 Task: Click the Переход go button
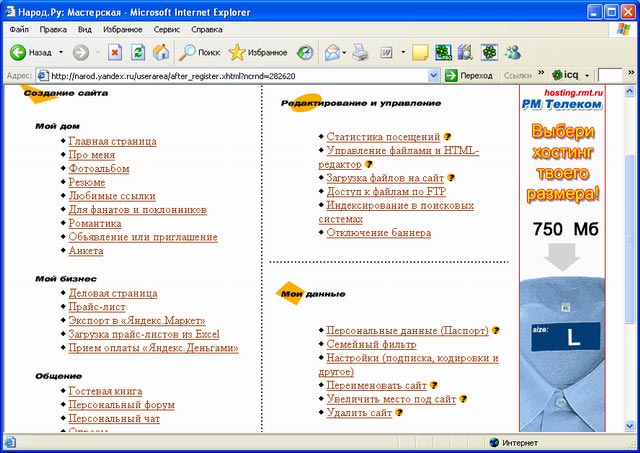point(469,76)
